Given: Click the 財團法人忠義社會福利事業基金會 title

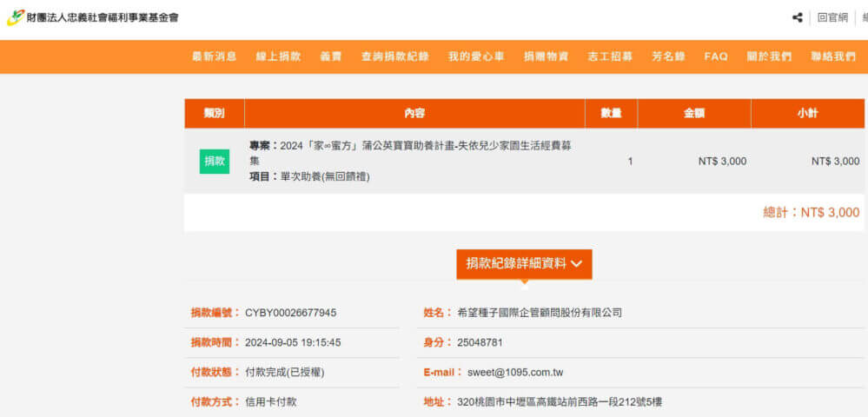Looking at the screenshot, I should click(x=103, y=17).
